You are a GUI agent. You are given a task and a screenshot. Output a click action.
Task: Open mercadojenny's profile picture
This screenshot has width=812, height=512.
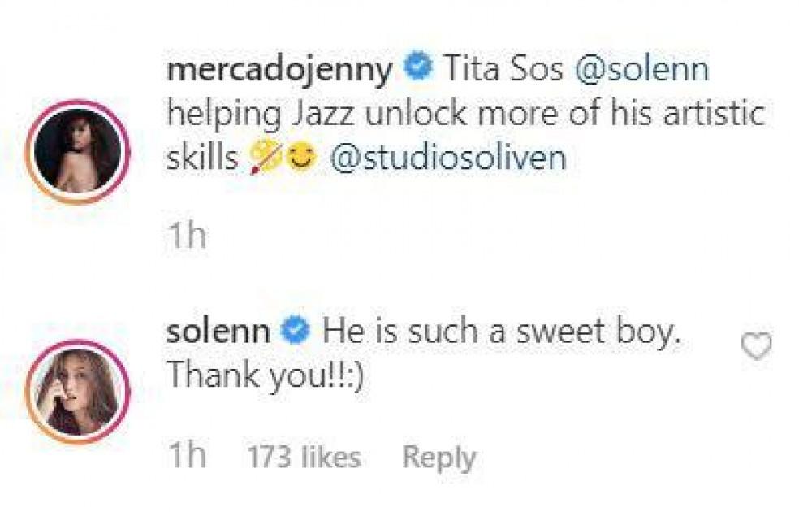[78, 151]
